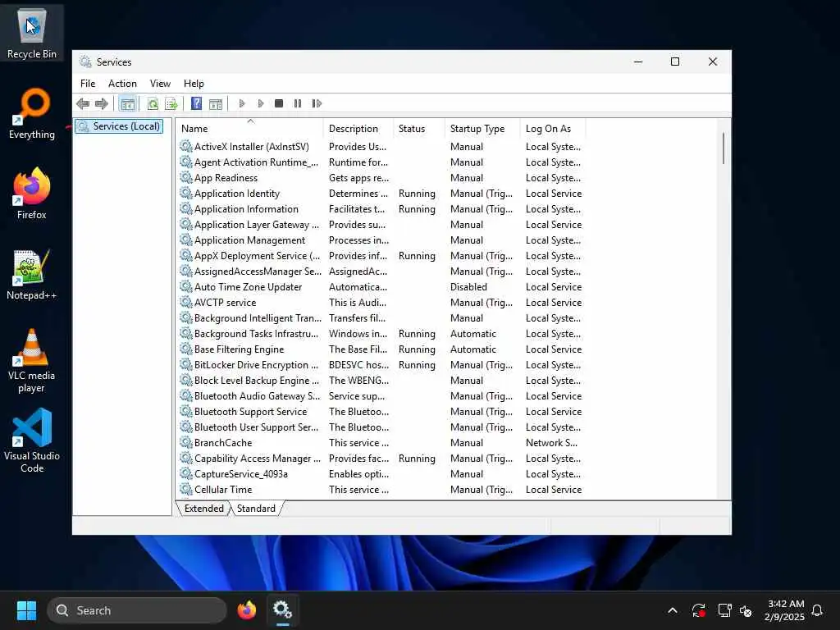Open the Action menu
Viewport: 840px width, 630px height.
pyautogui.click(x=122, y=84)
